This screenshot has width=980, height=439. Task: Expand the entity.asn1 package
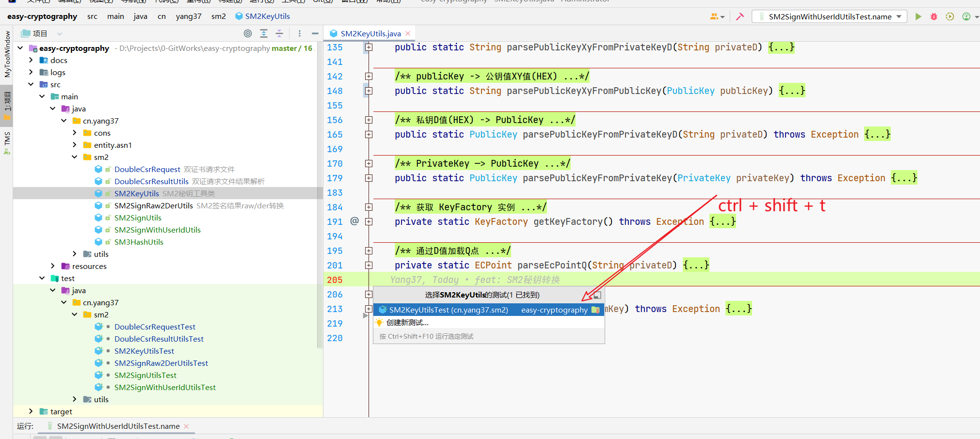75,145
